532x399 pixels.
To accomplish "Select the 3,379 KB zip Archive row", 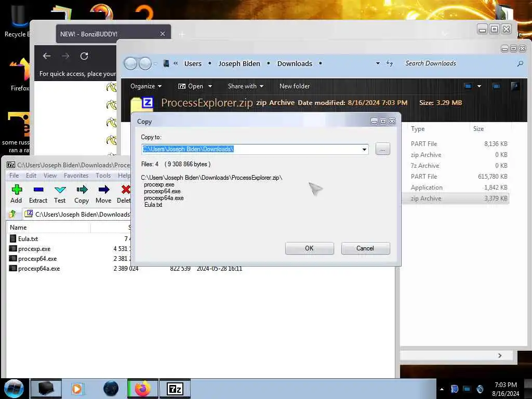I will 455,198.
